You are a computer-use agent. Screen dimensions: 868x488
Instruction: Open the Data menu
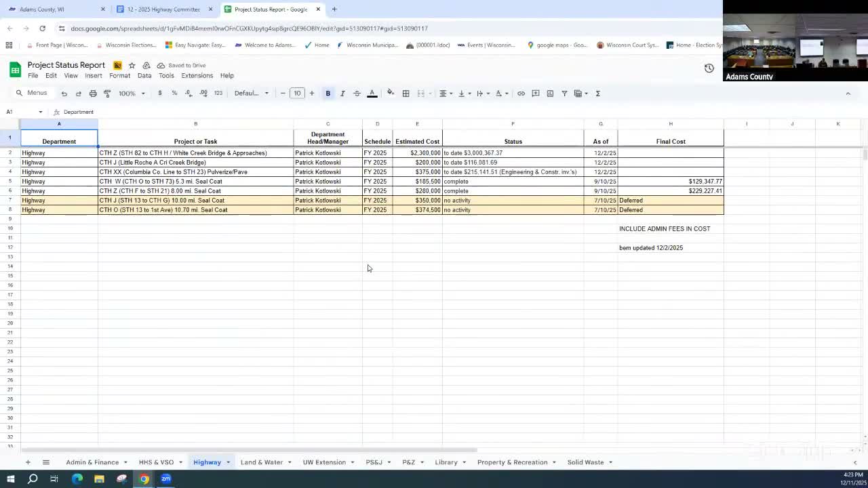[x=144, y=76]
